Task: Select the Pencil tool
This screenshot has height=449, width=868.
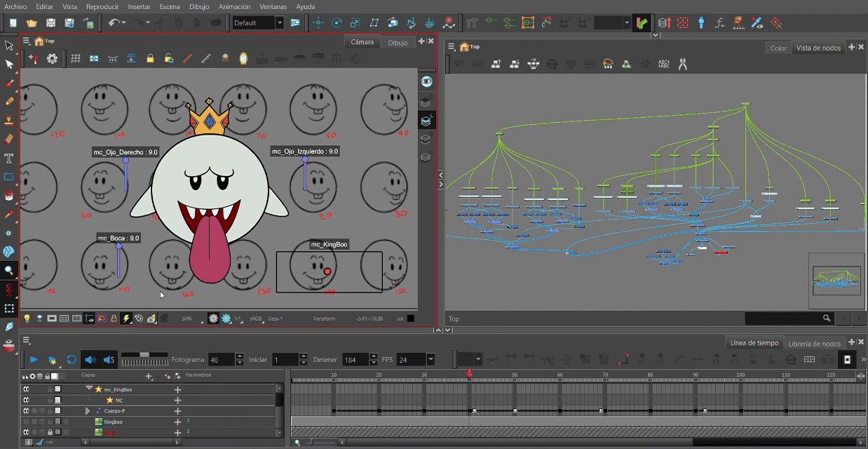Action: [9, 102]
